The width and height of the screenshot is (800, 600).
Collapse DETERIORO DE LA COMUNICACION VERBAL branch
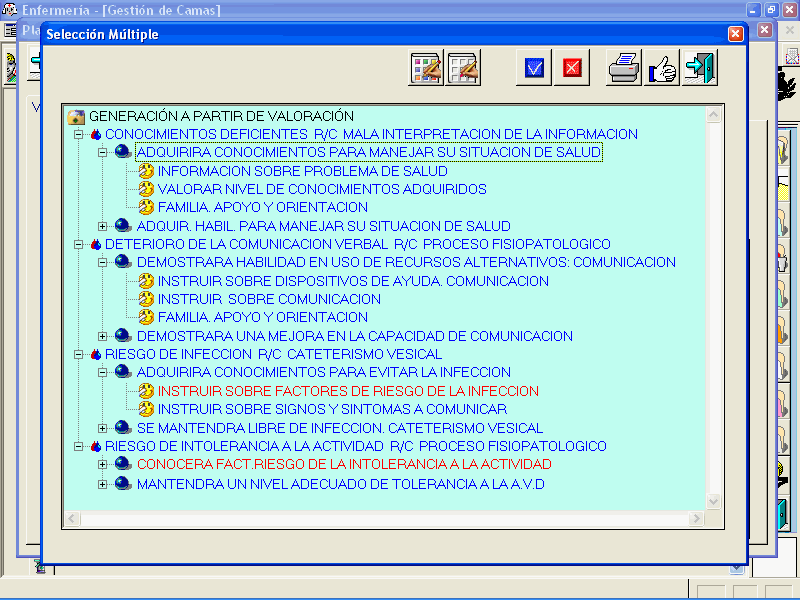[79, 244]
